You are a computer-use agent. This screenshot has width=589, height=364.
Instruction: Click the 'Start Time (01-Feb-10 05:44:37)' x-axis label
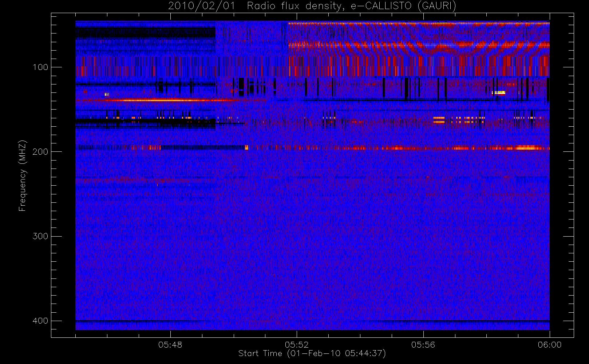click(x=312, y=353)
